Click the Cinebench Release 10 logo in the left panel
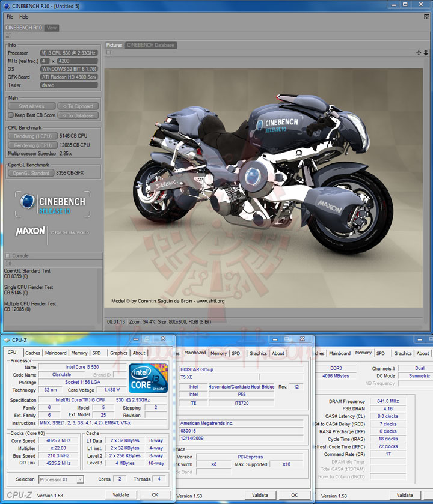 pyautogui.click(x=53, y=205)
